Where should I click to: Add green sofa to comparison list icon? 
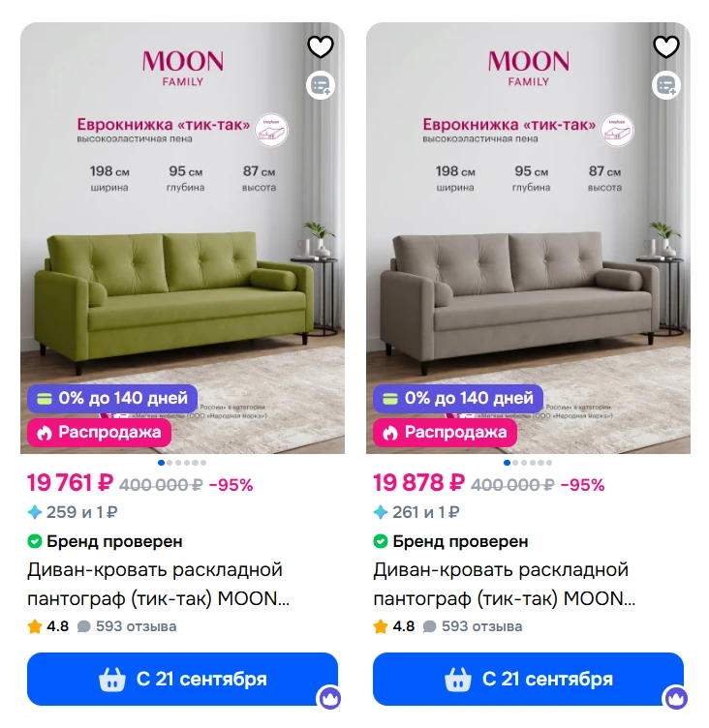point(321,85)
